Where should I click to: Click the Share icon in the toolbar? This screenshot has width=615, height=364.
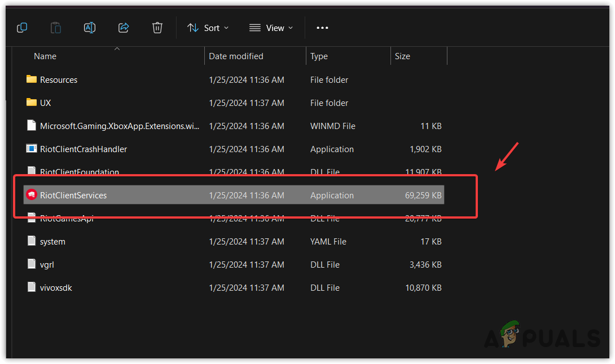pyautogui.click(x=124, y=28)
